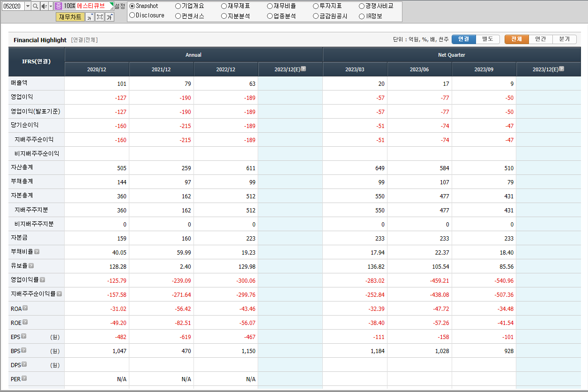Click the Net Quarter column group header
Image resolution: width=588 pixels, height=392 pixels.
452,55
